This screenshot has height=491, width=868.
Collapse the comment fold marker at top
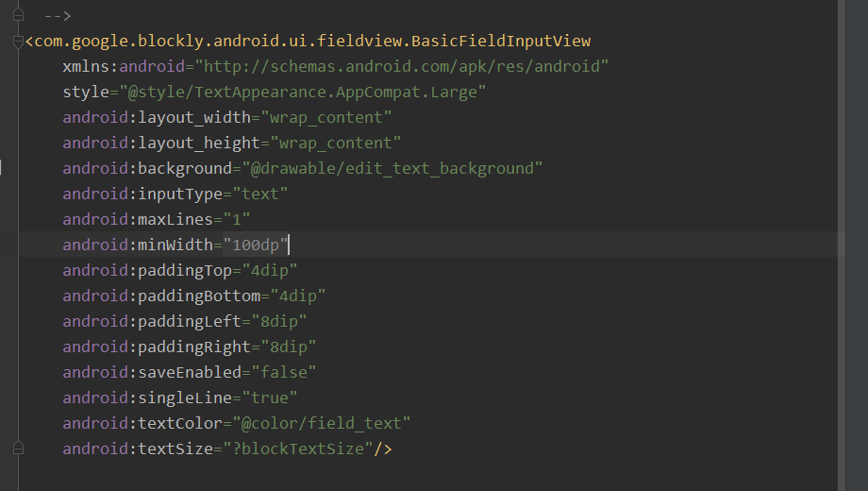click(18, 15)
